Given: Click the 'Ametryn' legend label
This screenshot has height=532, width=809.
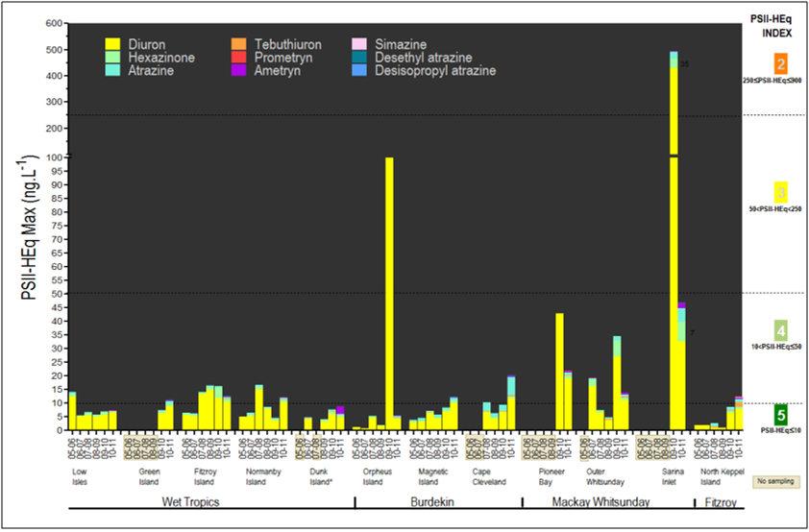Looking at the screenshot, I should coord(277,71).
